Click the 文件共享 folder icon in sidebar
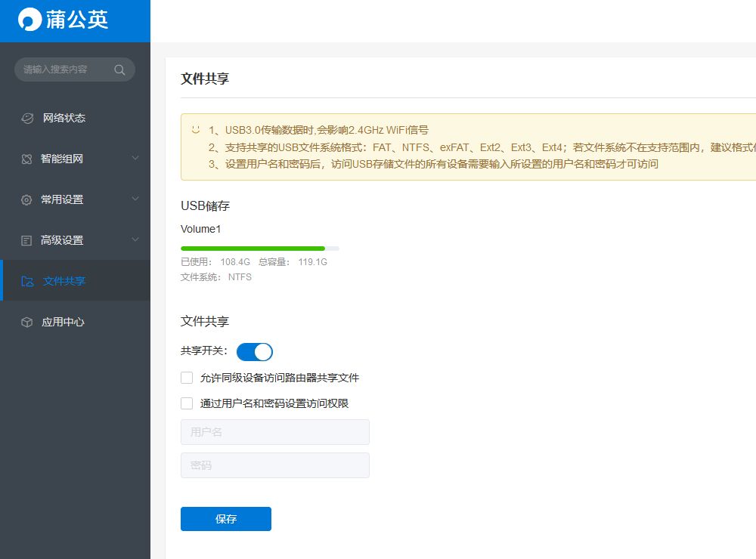This screenshot has height=559, width=756. (27, 282)
